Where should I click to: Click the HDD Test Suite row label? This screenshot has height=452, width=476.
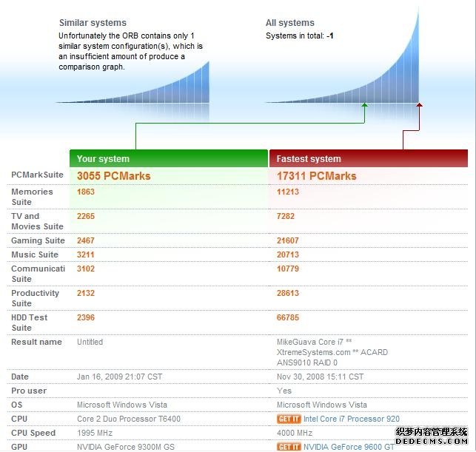coord(29,323)
